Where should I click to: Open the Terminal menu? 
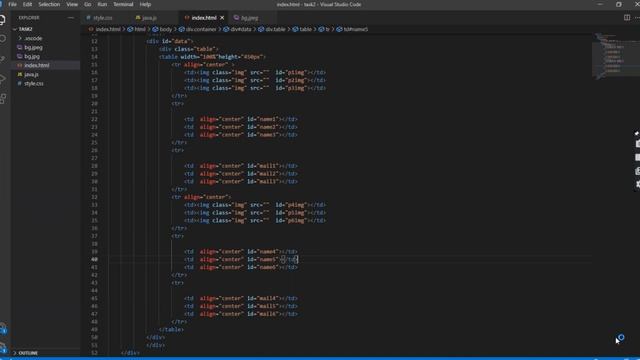pyautogui.click(x=123, y=4)
